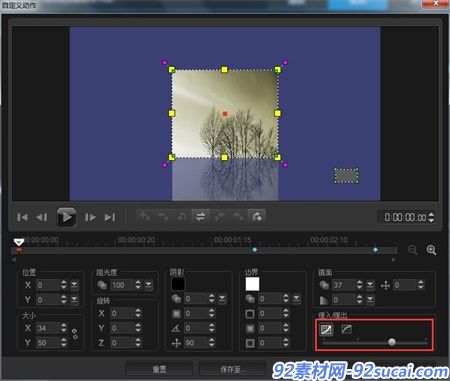Pick the white border color swatch
450x381 pixels.
[x=252, y=284]
